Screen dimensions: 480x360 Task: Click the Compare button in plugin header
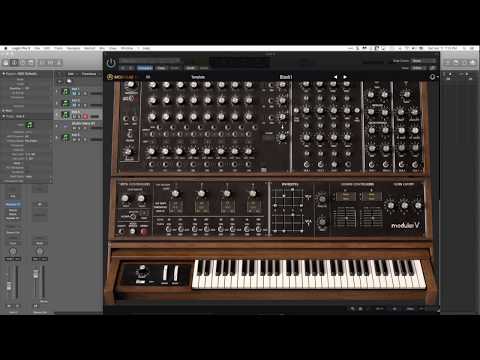145,68
